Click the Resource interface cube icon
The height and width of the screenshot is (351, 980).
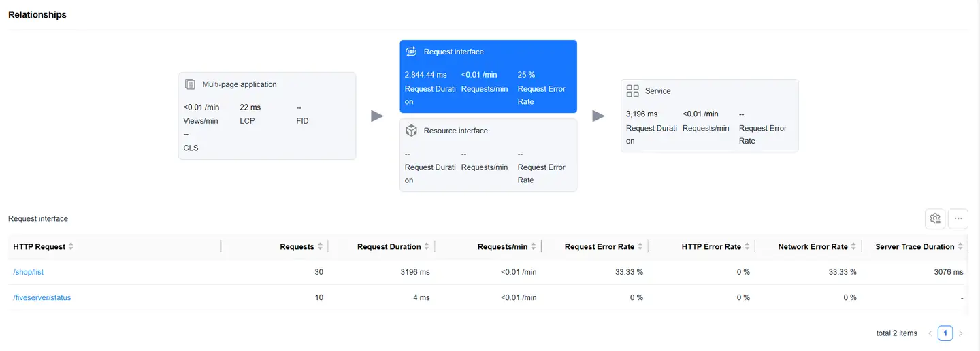pyautogui.click(x=411, y=131)
